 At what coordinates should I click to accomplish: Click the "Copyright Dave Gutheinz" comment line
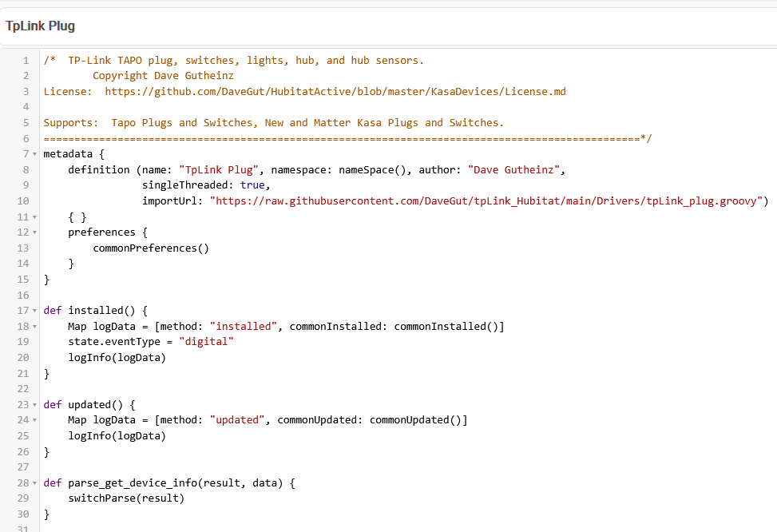coord(163,76)
